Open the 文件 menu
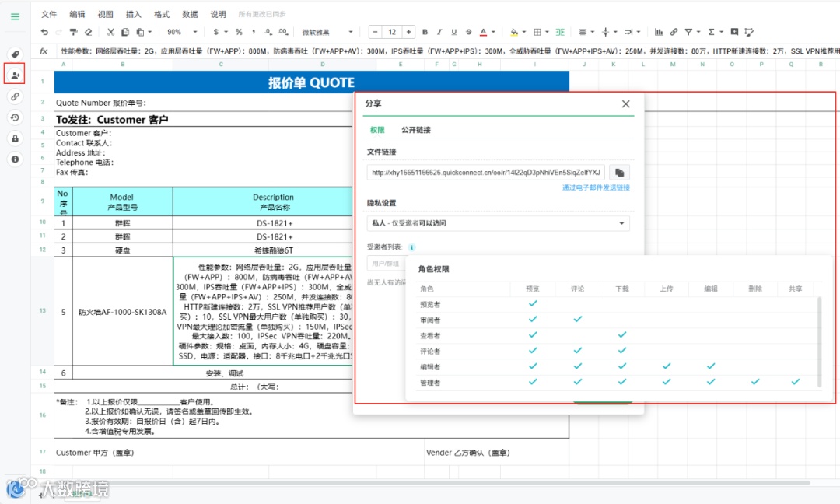Viewport: 840px width, 504px height. point(49,14)
